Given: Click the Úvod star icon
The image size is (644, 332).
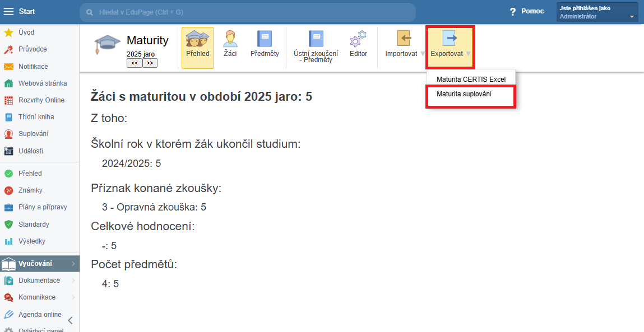Looking at the screenshot, I should click(x=8, y=32).
